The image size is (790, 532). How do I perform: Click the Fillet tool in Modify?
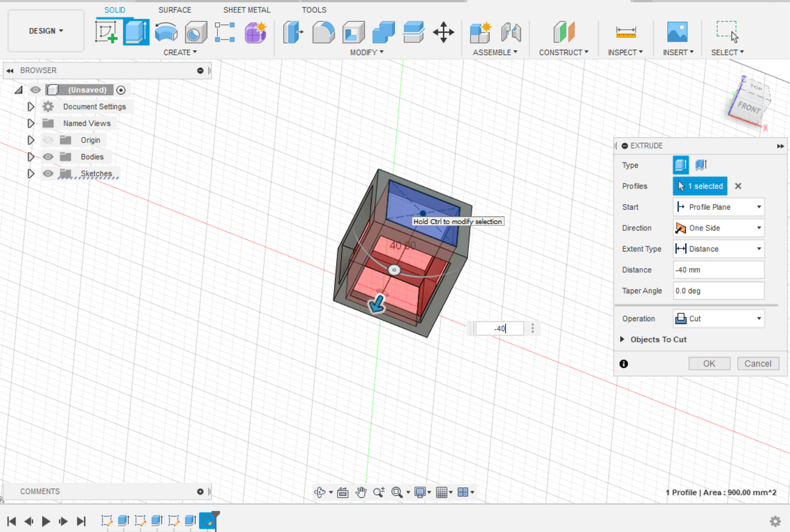click(x=323, y=32)
